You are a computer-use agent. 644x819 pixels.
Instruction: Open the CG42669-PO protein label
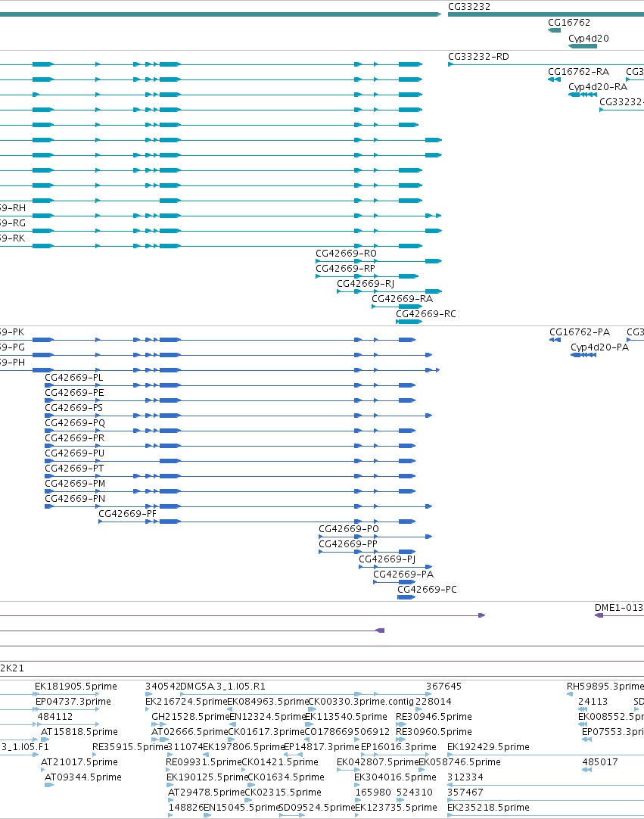point(349,529)
